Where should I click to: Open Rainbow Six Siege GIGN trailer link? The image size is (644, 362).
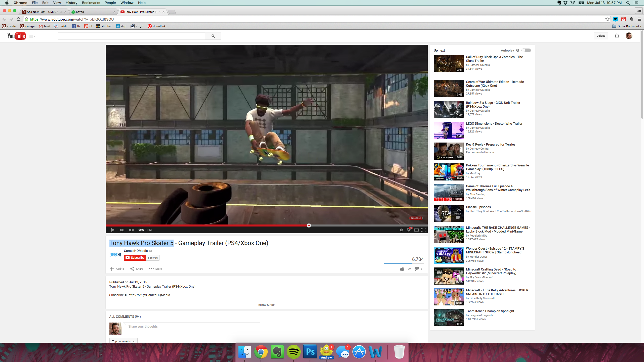tap(493, 105)
